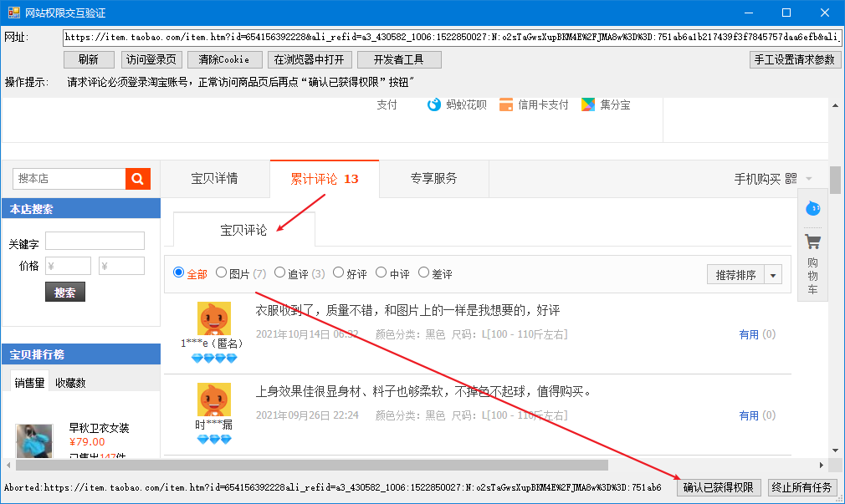Click the app icon in title bar
Image resolution: width=845 pixels, height=504 pixels.
pyautogui.click(x=14, y=13)
